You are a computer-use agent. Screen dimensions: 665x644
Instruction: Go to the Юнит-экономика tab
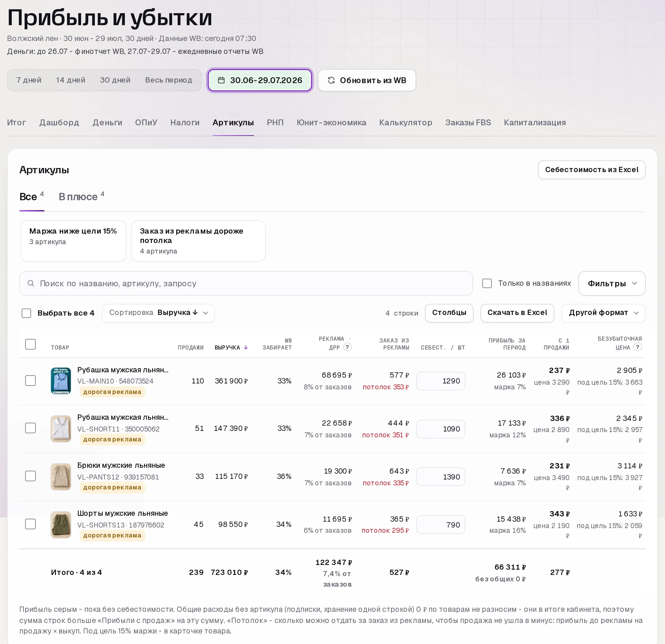click(x=331, y=122)
